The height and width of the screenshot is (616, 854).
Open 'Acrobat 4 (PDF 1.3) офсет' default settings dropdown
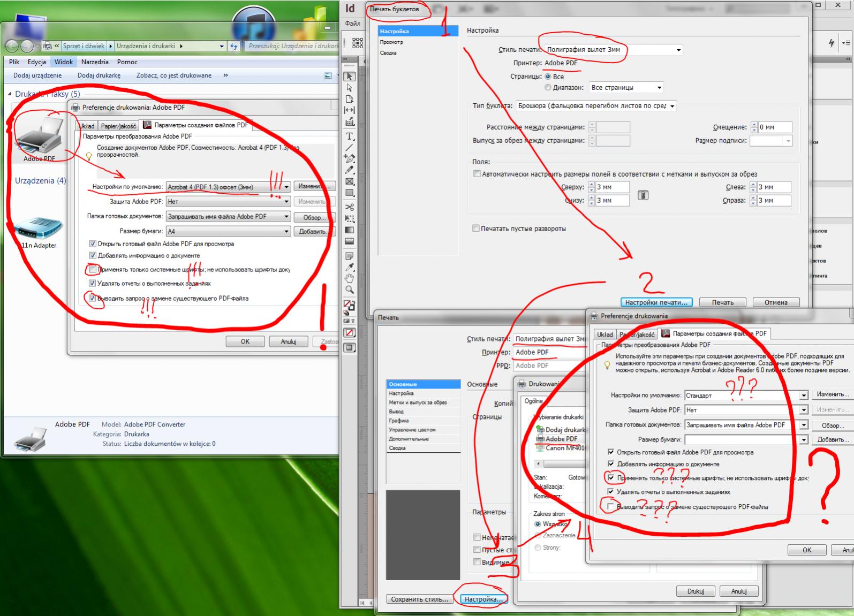pos(229,187)
